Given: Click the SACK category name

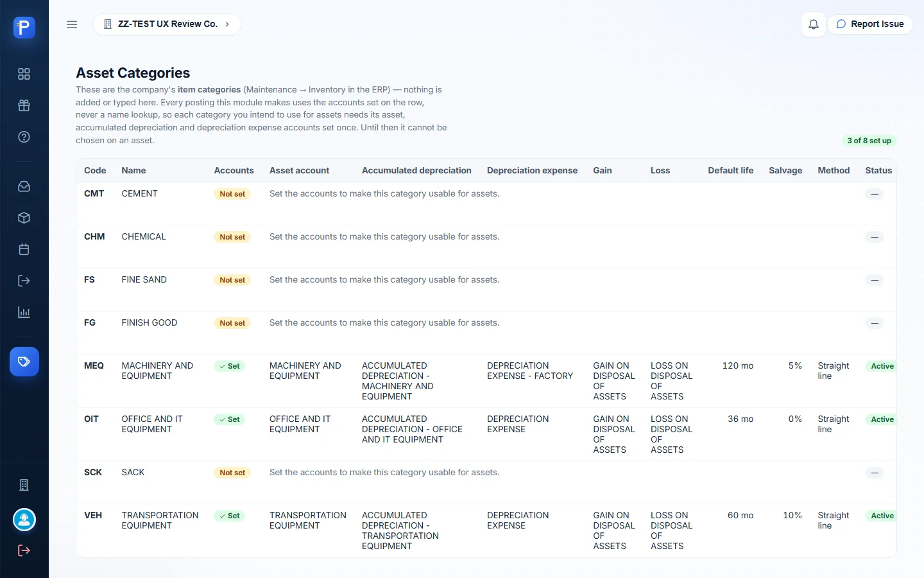Looking at the screenshot, I should tap(133, 472).
